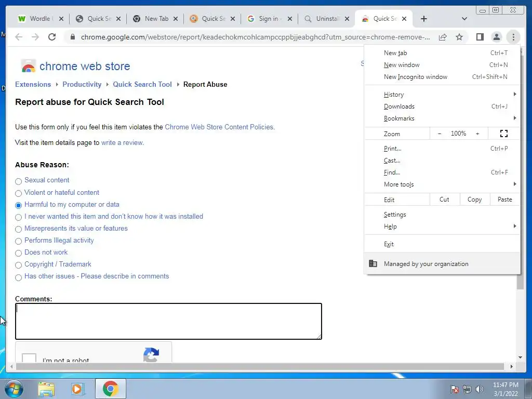Click the horizontal scrollbar thumb
This screenshot has width=532, height=399.
[x=260, y=366]
